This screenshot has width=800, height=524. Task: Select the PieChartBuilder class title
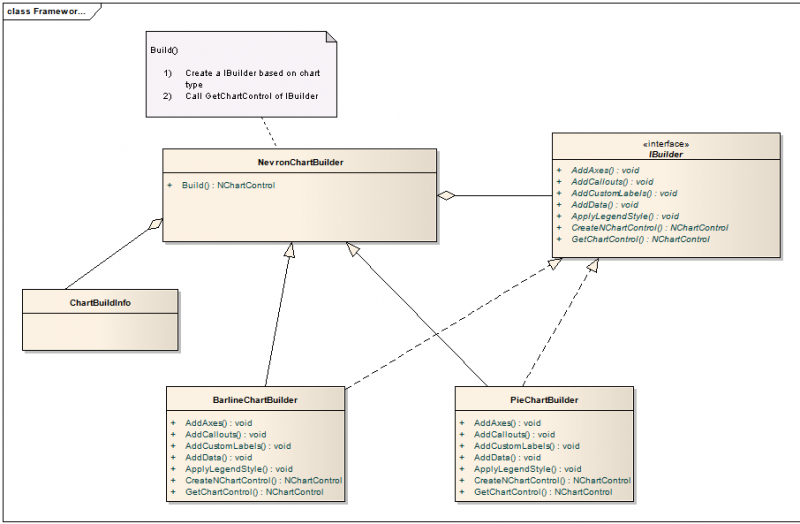click(x=544, y=400)
